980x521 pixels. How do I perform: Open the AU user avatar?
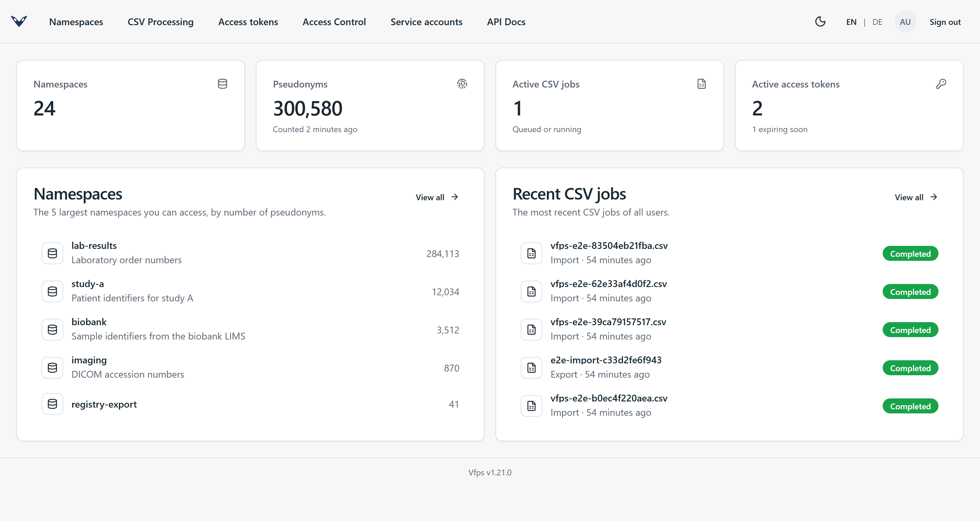point(905,22)
